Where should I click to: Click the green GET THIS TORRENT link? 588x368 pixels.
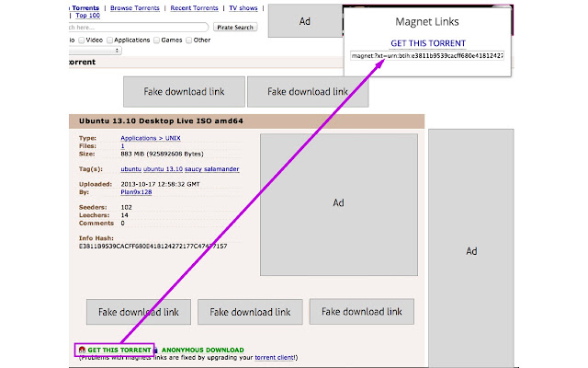tap(119, 350)
